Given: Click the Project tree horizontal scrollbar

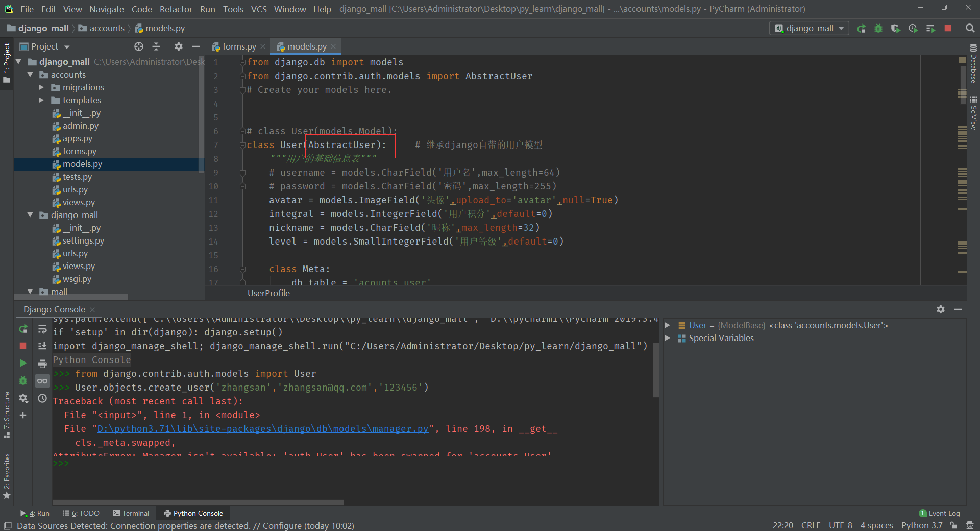Looking at the screenshot, I should (71, 297).
